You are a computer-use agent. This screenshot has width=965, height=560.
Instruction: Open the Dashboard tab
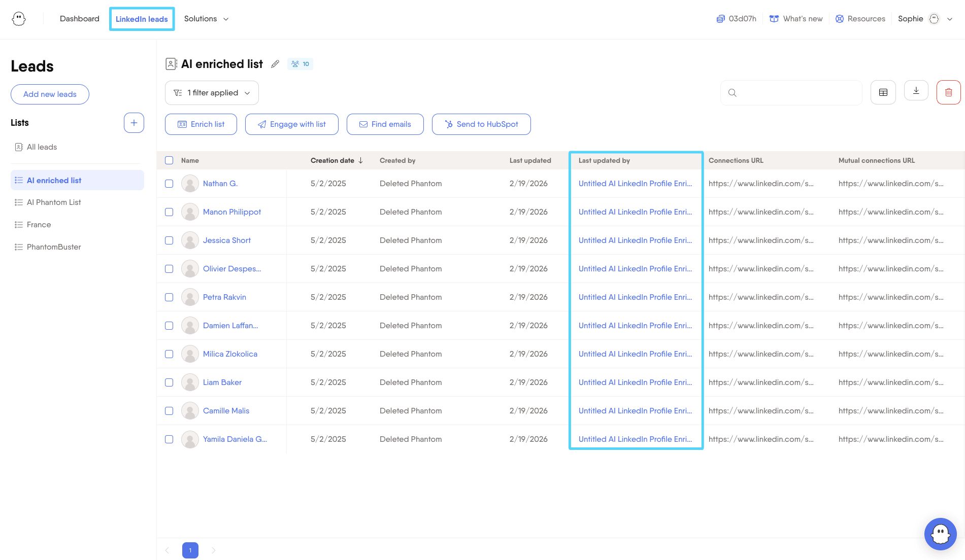click(80, 19)
